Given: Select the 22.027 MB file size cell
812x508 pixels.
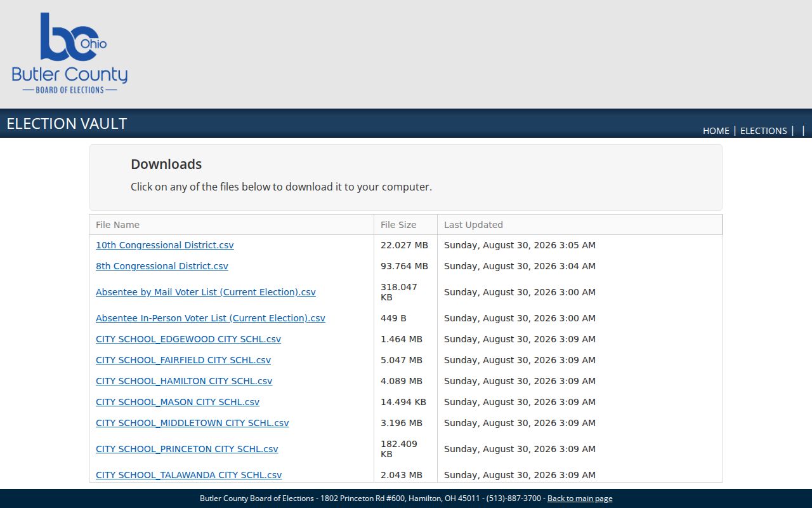Looking at the screenshot, I should pyautogui.click(x=404, y=245).
